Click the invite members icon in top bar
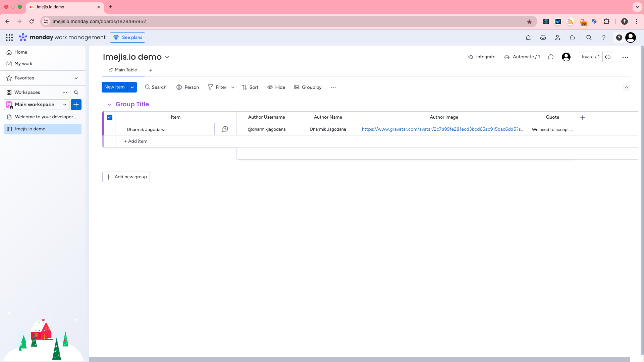 [x=558, y=38]
